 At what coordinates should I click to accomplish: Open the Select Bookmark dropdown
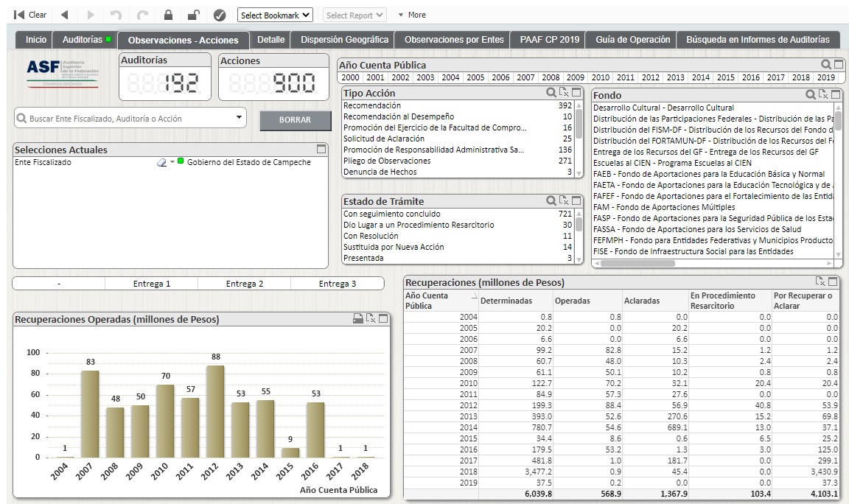pyautogui.click(x=276, y=15)
